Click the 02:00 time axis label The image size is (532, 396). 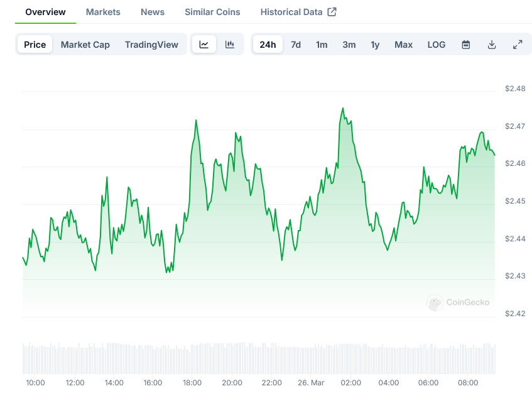pos(351,383)
